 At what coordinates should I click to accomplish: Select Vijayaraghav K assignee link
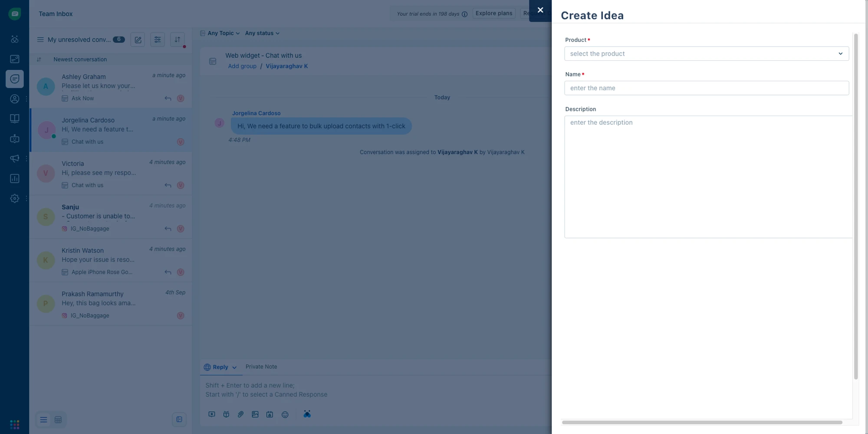point(287,66)
